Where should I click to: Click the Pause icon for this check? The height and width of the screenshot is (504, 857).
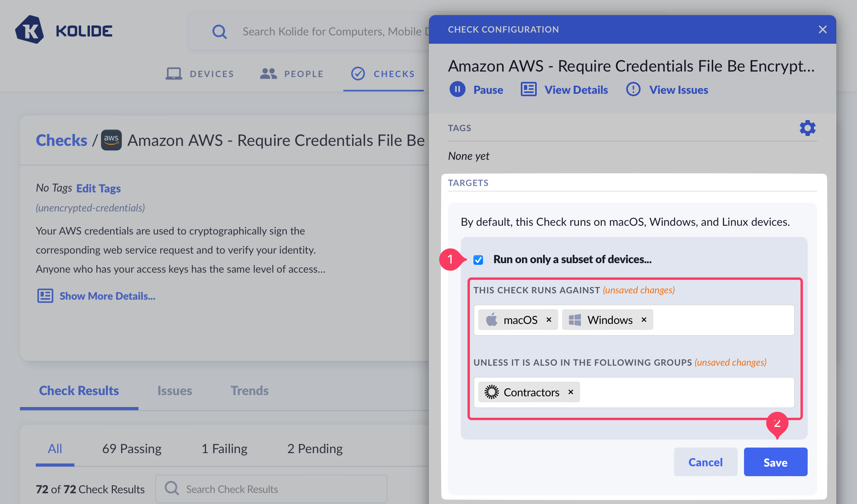click(458, 89)
